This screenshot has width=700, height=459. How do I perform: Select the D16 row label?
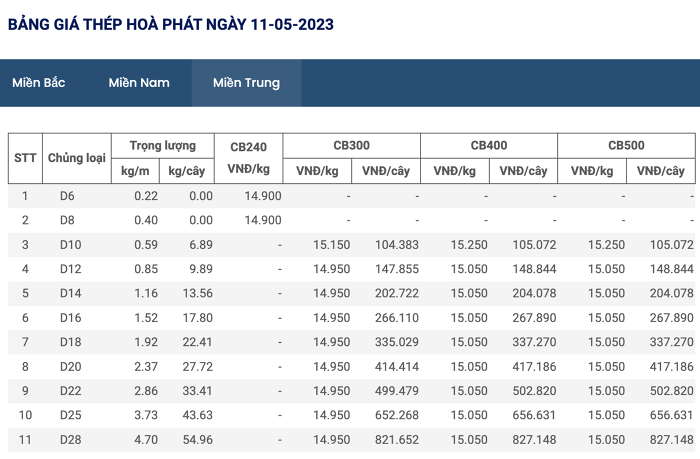click(71, 318)
